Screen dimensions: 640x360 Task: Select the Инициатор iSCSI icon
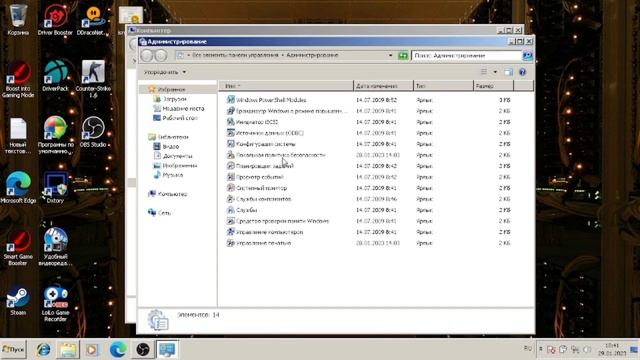click(x=231, y=122)
